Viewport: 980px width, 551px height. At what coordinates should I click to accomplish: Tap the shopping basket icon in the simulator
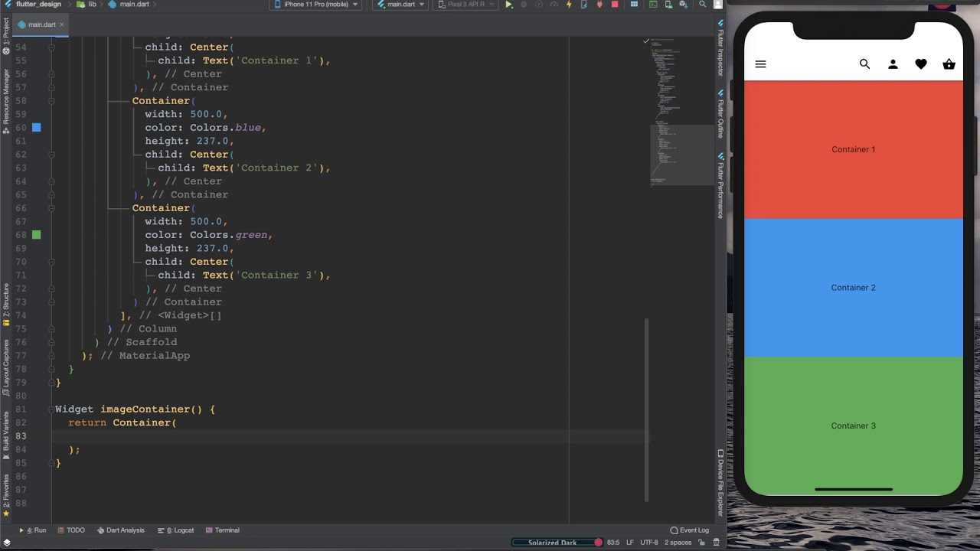click(x=949, y=64)
